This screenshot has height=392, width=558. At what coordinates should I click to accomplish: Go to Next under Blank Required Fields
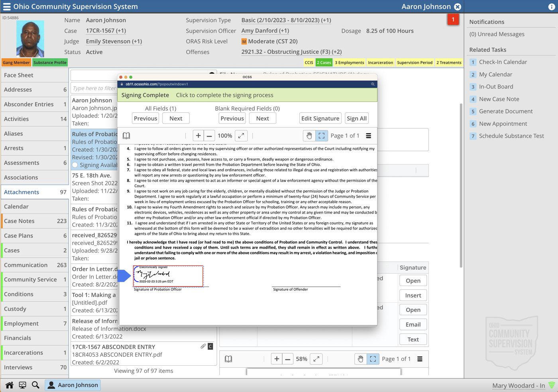tap(263, 118)
